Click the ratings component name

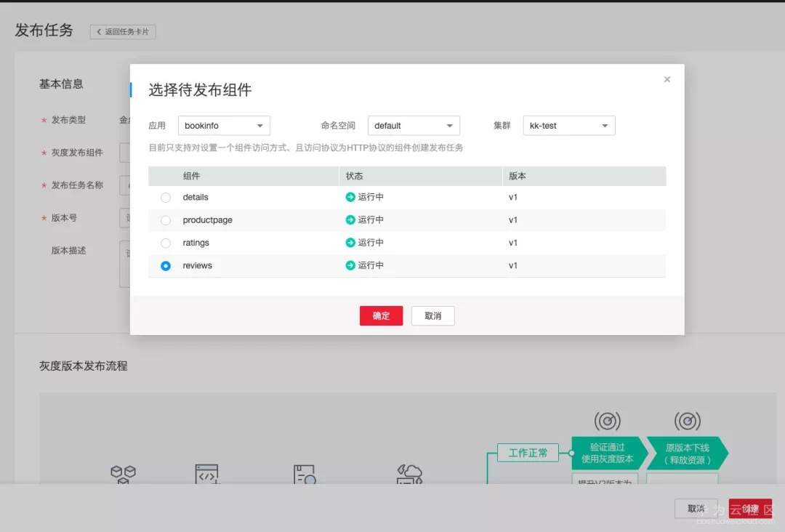pos(196,243)
